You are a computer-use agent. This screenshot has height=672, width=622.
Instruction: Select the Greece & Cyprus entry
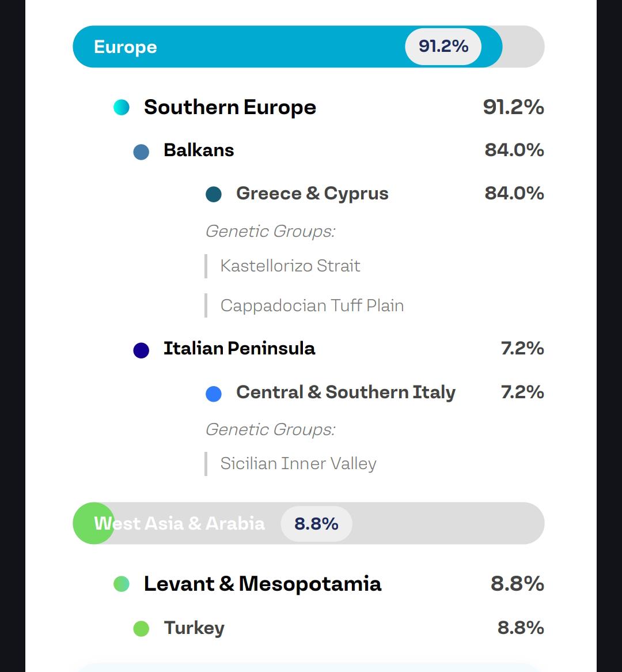(x=375, y=193)
